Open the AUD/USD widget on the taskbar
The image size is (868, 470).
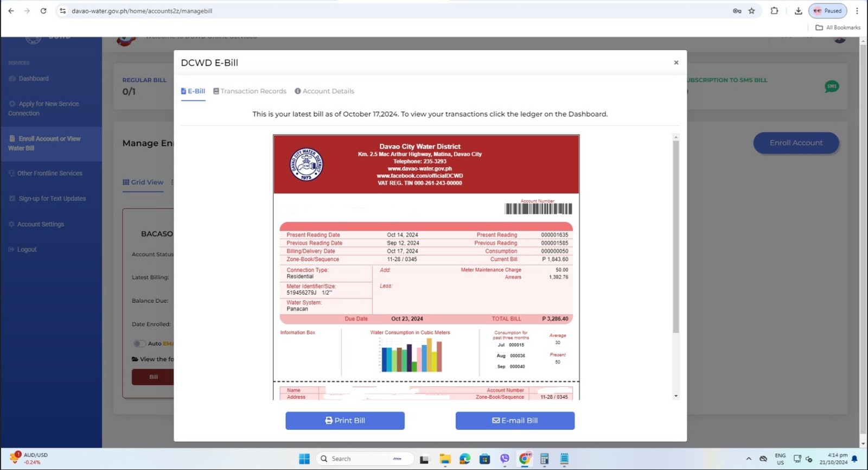[30, 459]
